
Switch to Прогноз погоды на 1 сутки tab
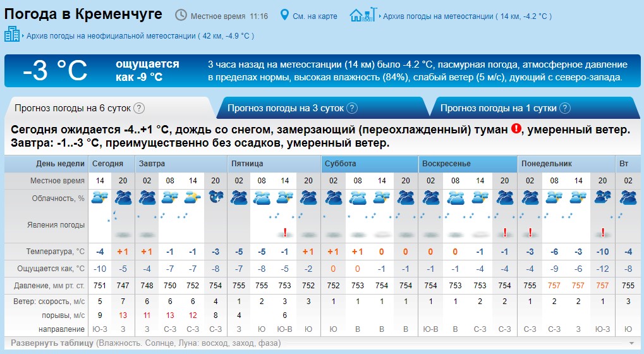click(498, 108)
